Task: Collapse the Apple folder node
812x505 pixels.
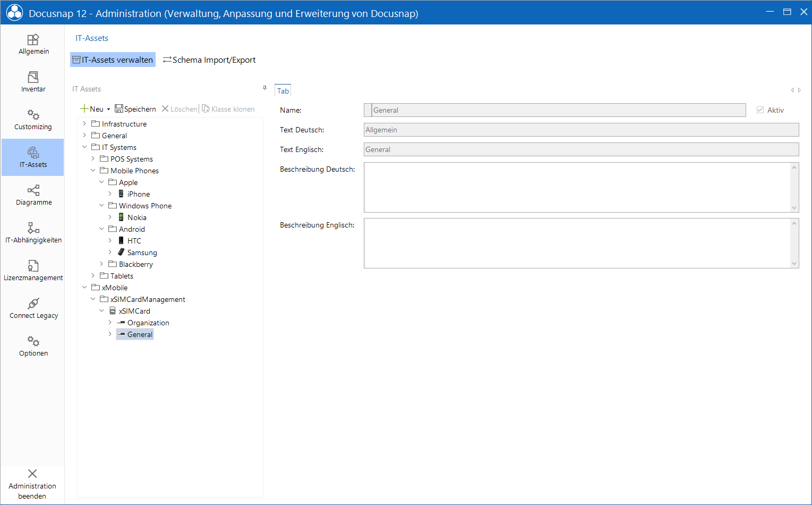Action: point(101,182)
